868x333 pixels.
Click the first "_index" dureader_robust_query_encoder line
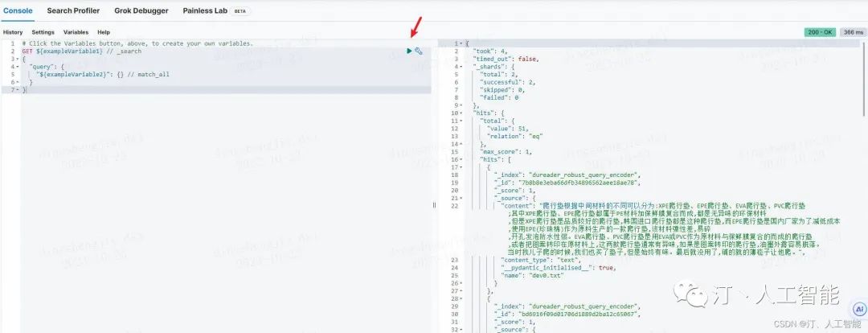568,175
